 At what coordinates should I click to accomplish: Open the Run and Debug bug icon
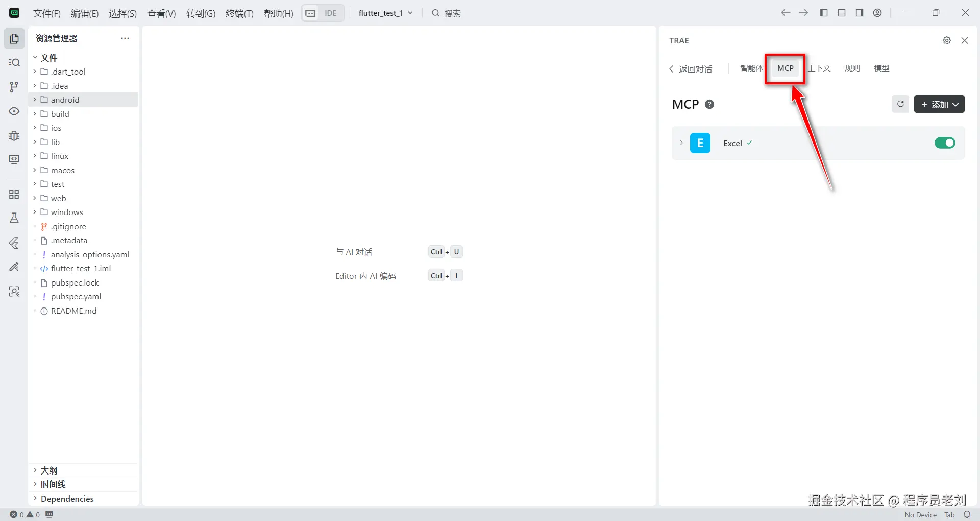[14, 135]
